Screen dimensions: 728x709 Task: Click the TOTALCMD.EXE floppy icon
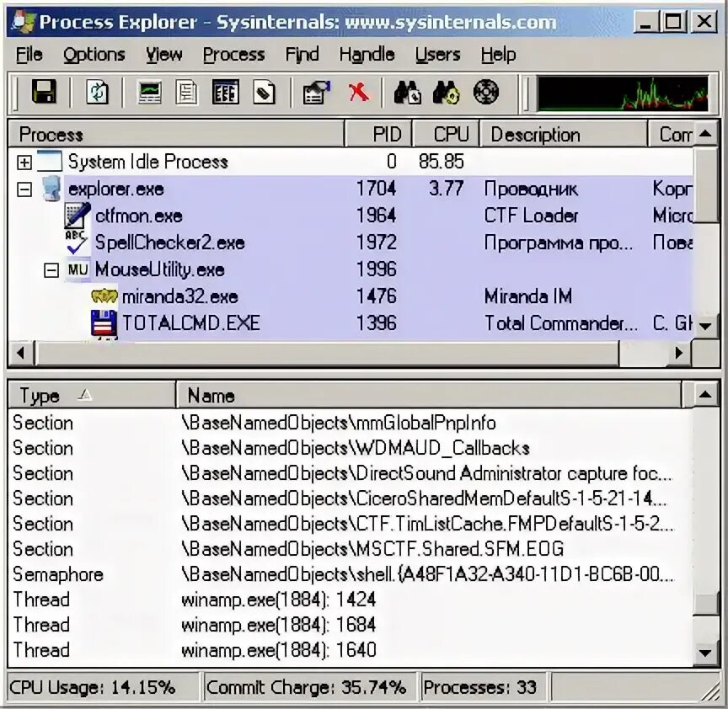104,323
